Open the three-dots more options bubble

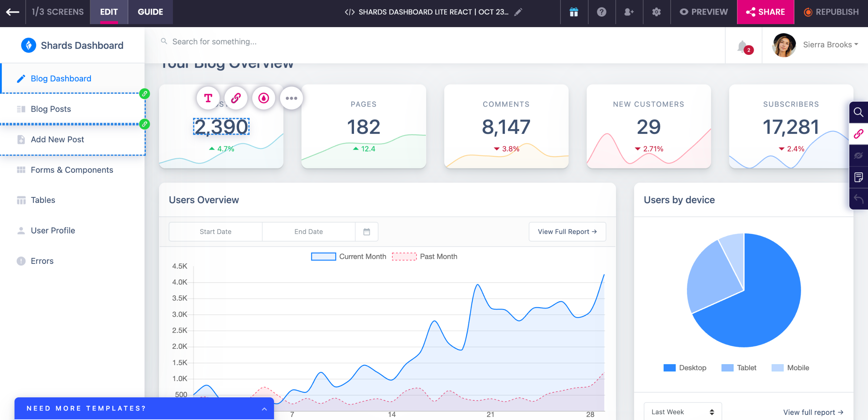tap(291, 98)
